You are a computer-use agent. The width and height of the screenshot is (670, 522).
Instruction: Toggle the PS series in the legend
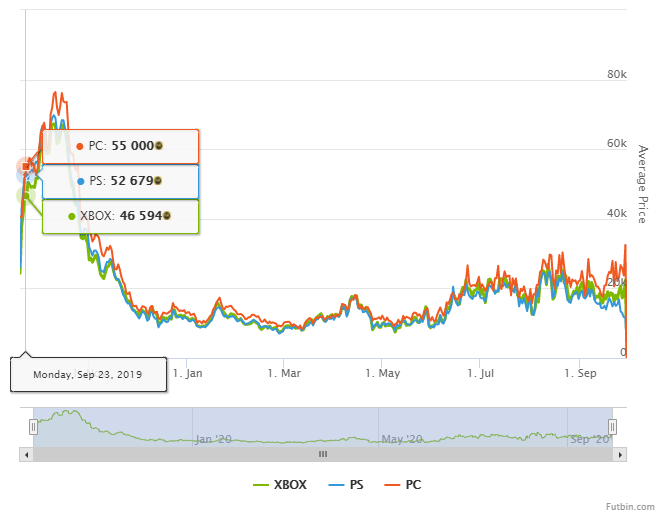point(346,485)
